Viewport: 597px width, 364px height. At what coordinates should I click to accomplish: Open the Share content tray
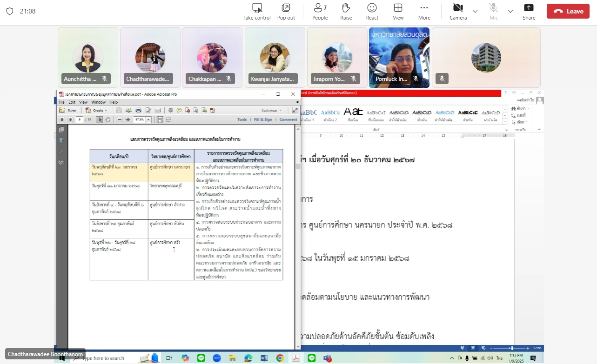click(x=529, y=12)
